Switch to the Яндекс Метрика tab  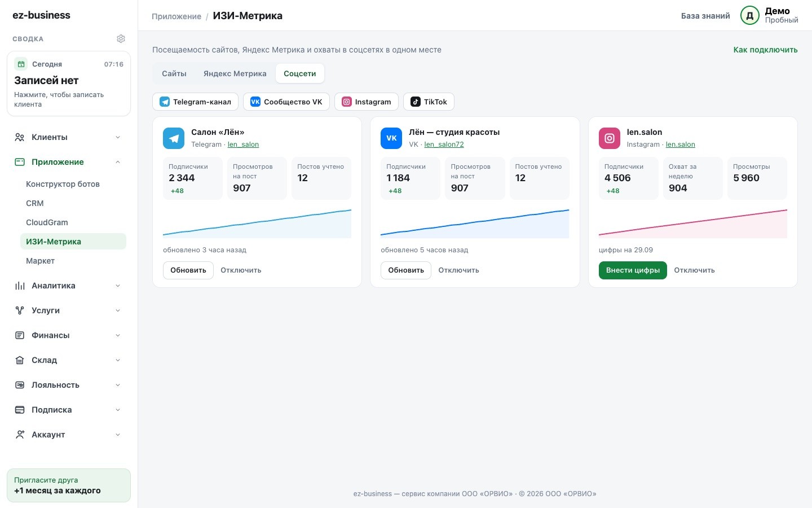[x=235, y=73]
